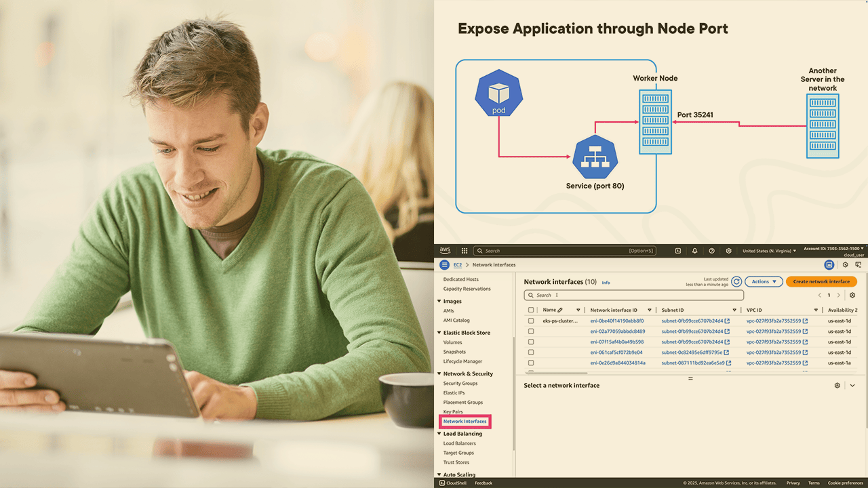868x488 pixels.
Task: Click the AWS logo home icon
Action: pos(445,250)
